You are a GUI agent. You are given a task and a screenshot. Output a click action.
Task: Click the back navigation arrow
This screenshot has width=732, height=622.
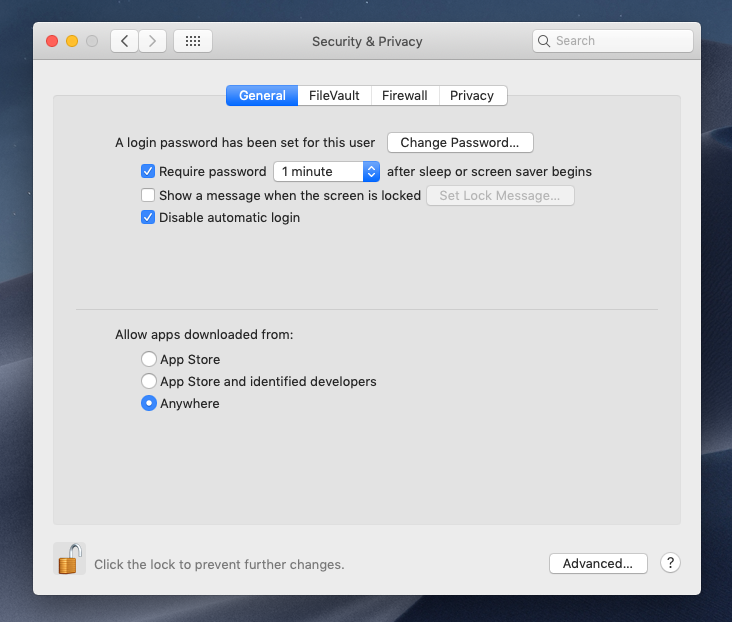[124, 41]
